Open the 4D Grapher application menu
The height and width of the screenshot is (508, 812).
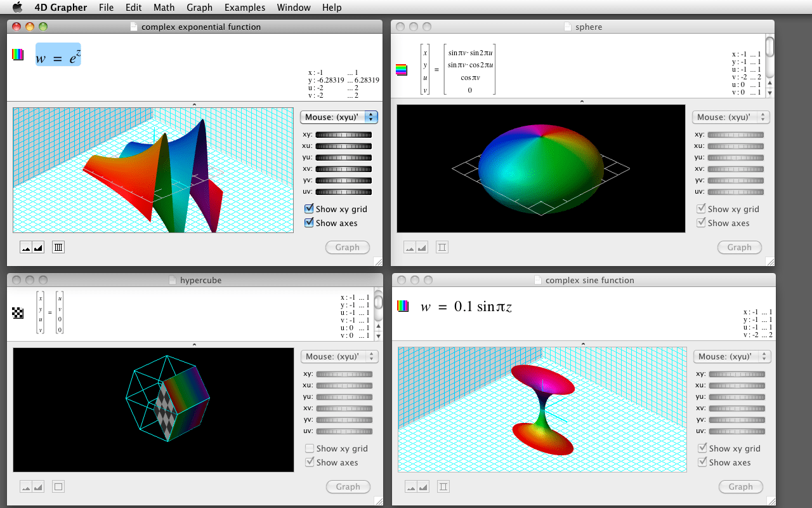[61, 8]
